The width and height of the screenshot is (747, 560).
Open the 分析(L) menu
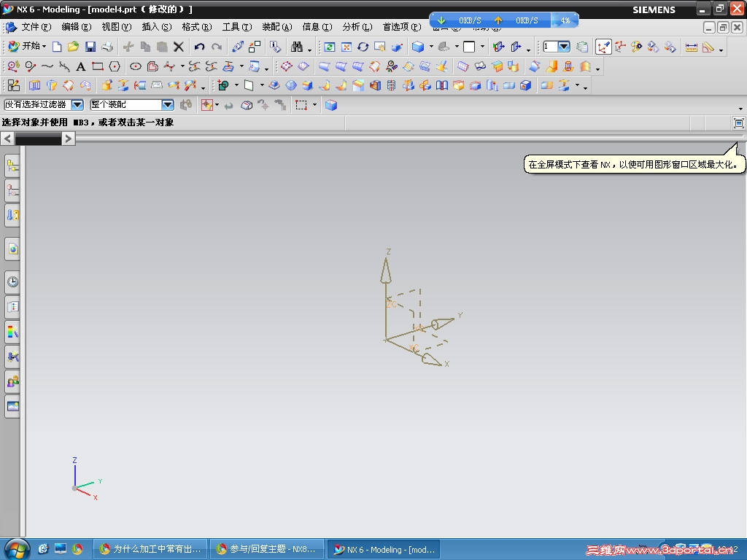click(357, 27)
